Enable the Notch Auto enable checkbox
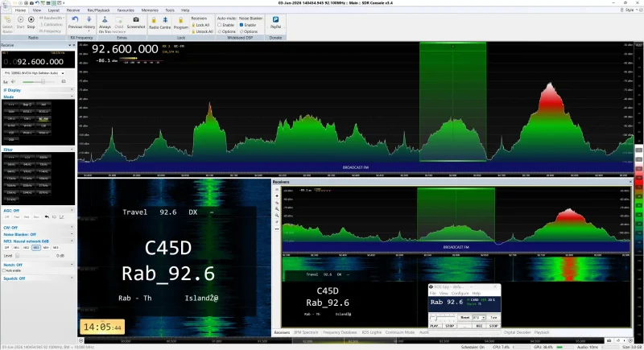 (x=4, y=271)
